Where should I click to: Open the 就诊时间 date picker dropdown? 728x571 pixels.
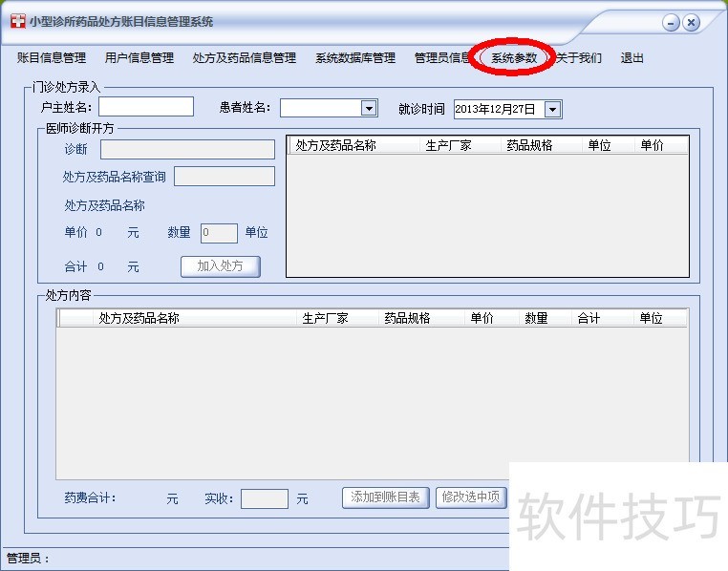[552, 109]
